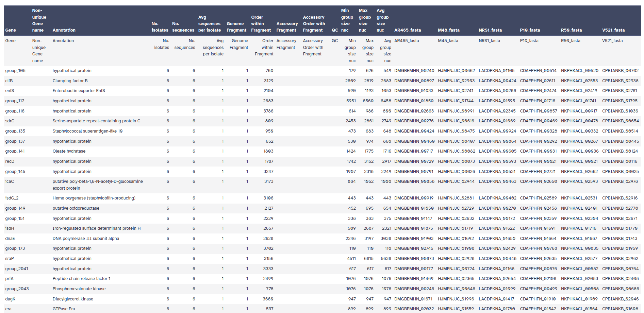Image resolution: width=644 pixels, height=313 pixels.
Task: Click the bold "AR465_fasta" column header
Action: click(x=407, y=30)
